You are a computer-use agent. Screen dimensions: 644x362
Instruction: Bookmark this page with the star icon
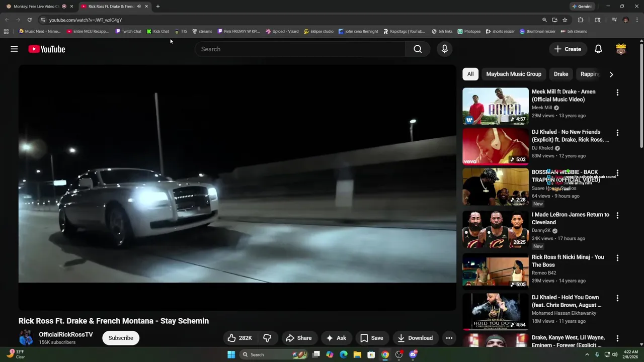pos(565,20)
